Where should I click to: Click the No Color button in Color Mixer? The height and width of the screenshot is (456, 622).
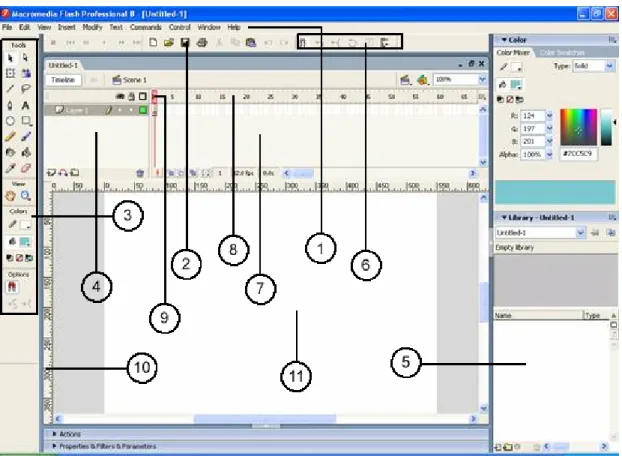(510, 100)
